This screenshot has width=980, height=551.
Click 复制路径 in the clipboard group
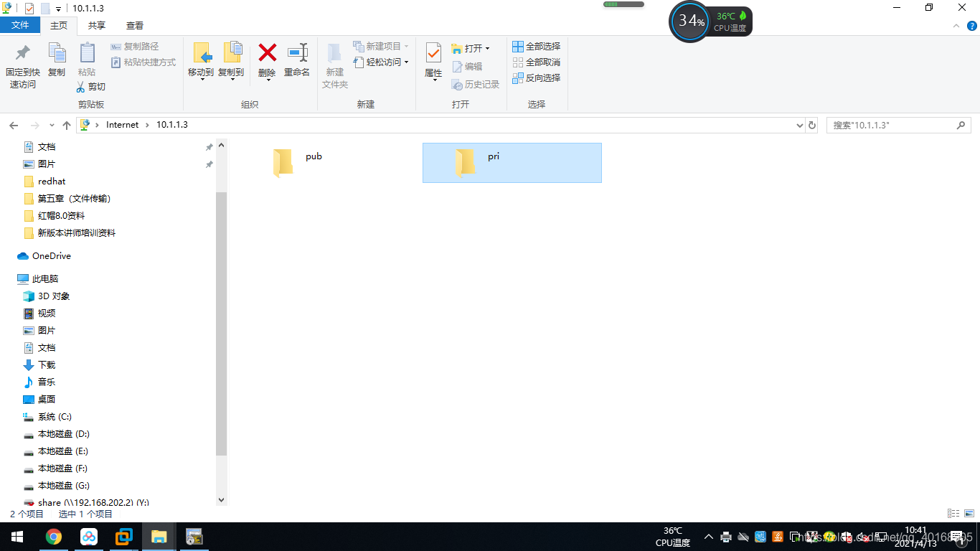click(135, 47)
